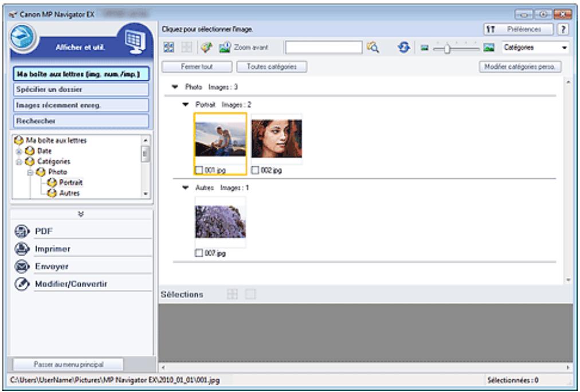
Task: Click the Sélectionnées : 0 status text
Action: point(512,380)
